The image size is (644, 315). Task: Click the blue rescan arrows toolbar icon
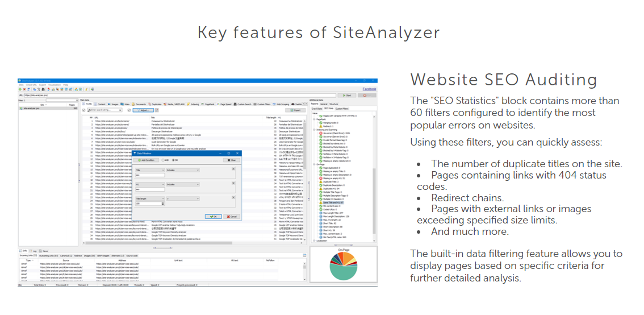coord(28,89)
